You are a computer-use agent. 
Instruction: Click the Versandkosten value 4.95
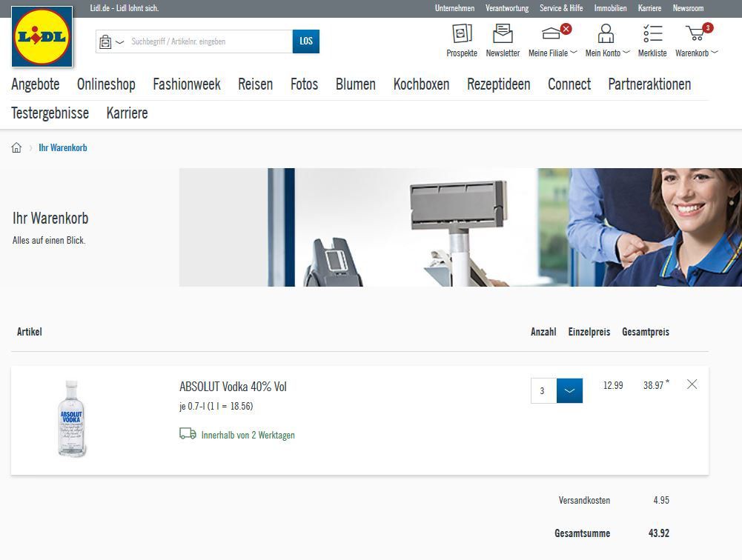(x=661, y=500)
